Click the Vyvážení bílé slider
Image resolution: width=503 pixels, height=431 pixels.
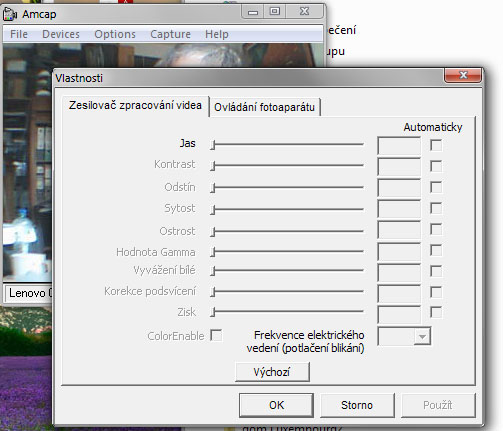tap(287, 270)
